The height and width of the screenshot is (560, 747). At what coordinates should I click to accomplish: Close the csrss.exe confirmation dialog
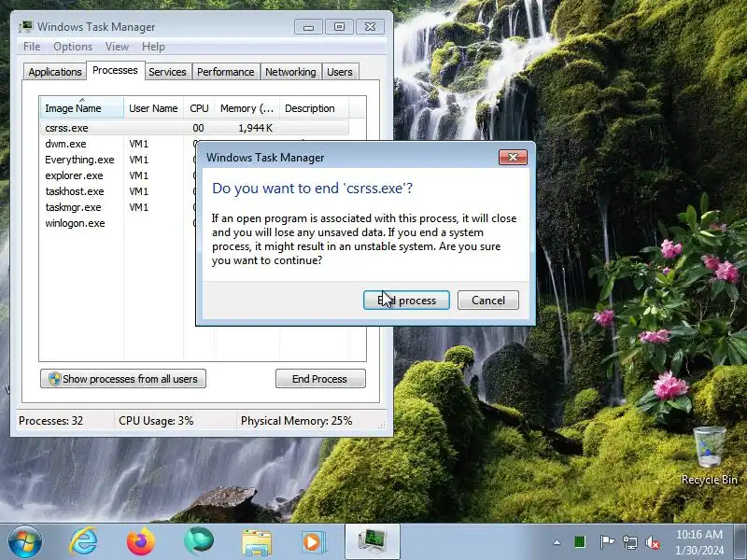[513, 157]
